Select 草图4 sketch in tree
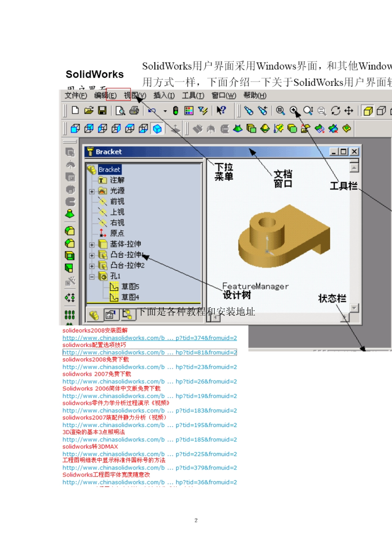The width and height of the screenshot is (392, 555). tap(130, 297)
